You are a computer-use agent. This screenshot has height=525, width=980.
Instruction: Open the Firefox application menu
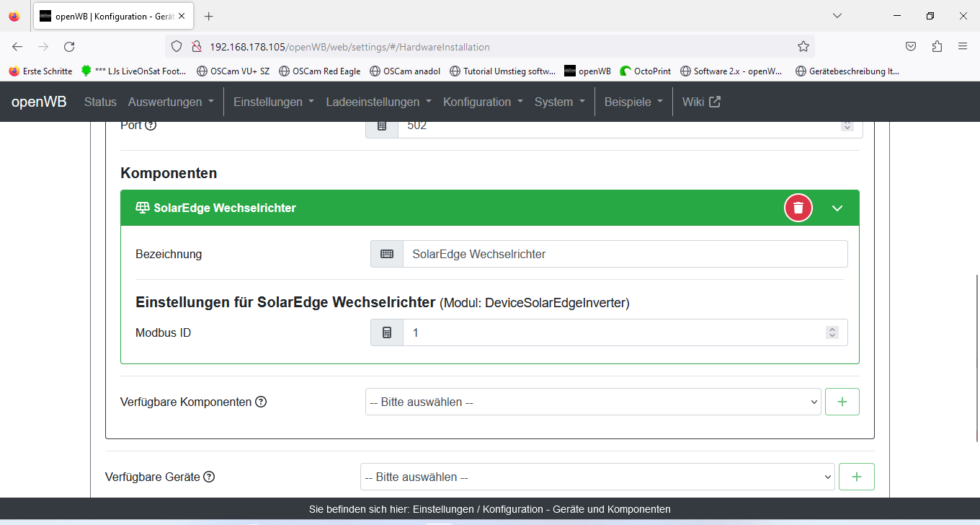point(963,46)
